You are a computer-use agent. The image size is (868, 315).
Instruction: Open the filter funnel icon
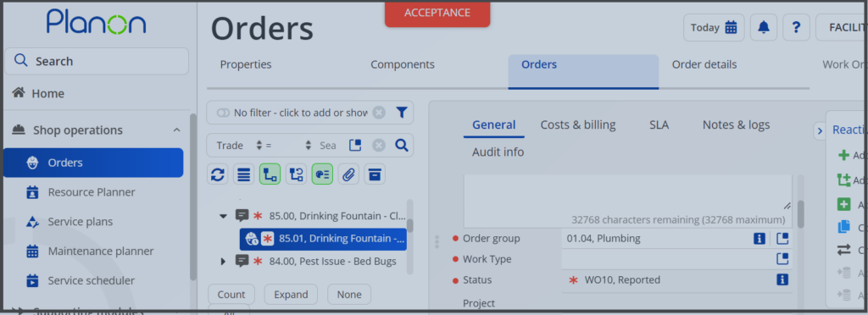(x=402, y=113)
